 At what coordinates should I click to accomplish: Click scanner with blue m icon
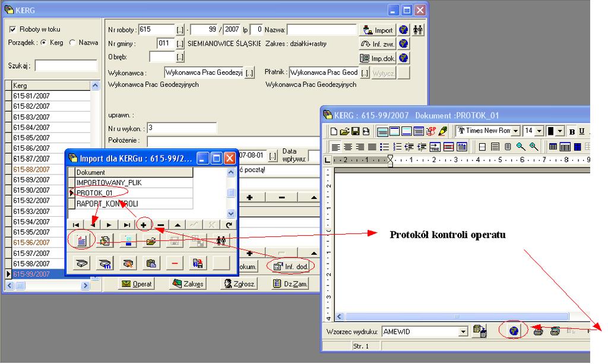[104, 264]
